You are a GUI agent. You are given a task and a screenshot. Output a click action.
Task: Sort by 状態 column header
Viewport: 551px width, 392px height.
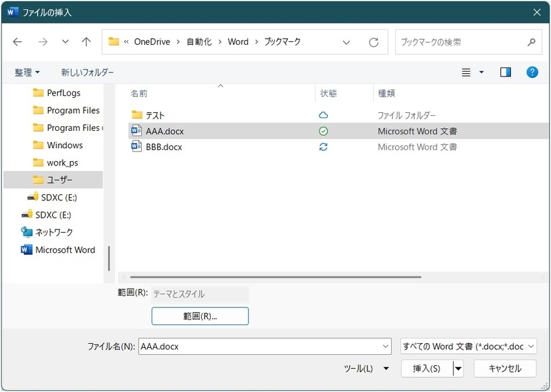click(x=329, y=94)
